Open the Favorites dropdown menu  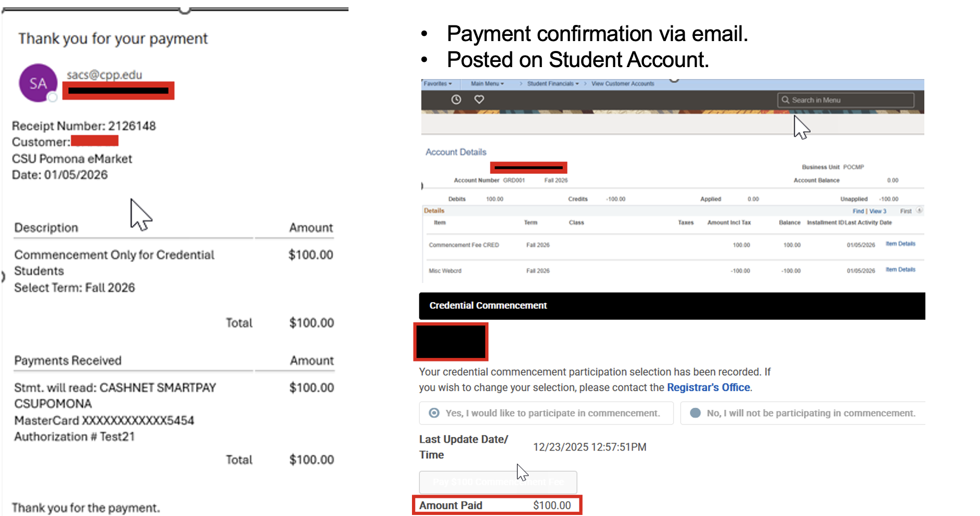tap(437, 84)
